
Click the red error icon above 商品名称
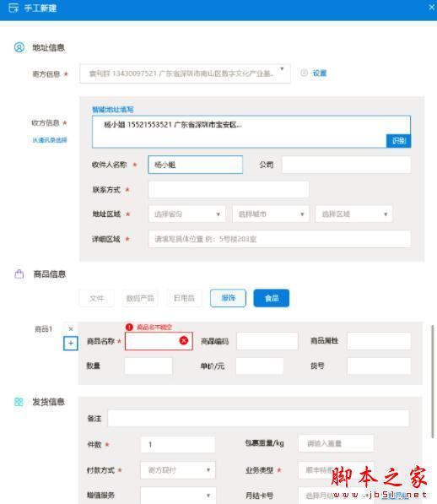coord(129,328)
